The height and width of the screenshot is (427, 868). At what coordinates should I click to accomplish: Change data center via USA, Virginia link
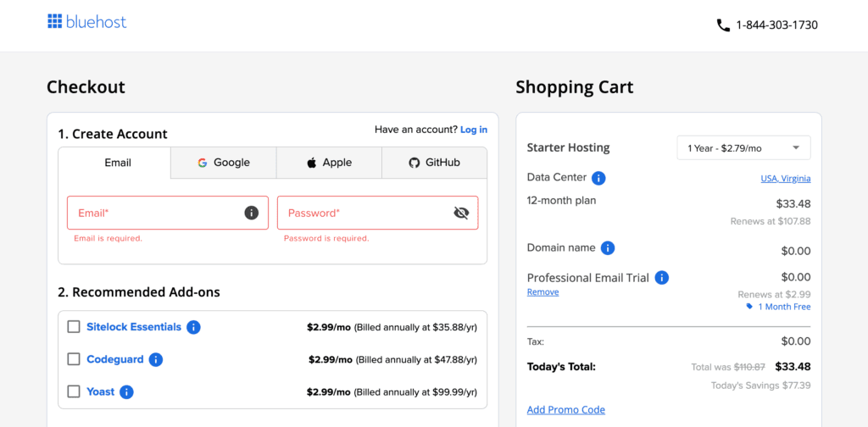pyautogui.click(x=785, y=179)
